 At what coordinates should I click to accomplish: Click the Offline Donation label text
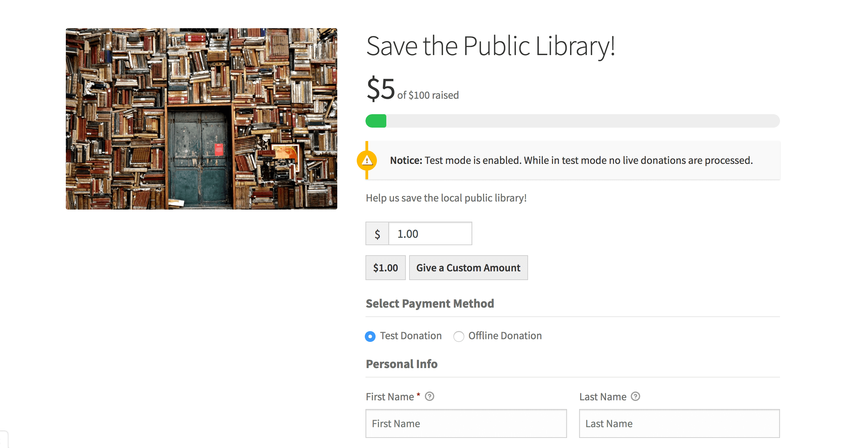point(505,336)
